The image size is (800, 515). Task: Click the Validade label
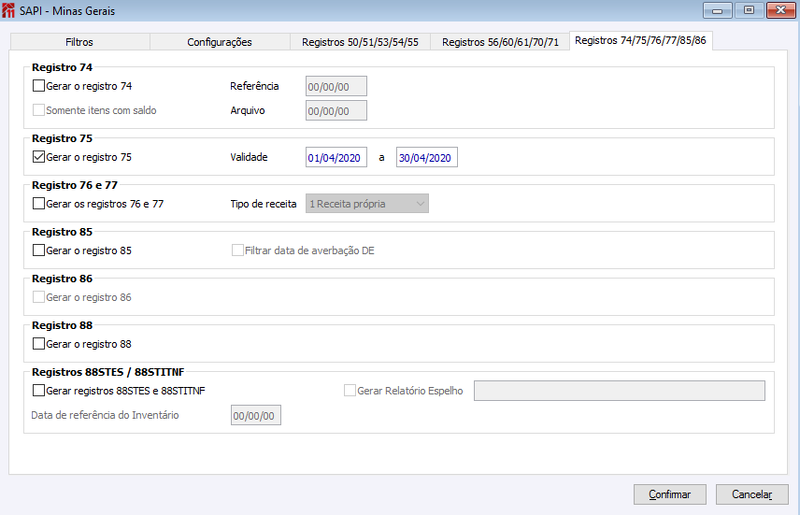click(249, 157)
